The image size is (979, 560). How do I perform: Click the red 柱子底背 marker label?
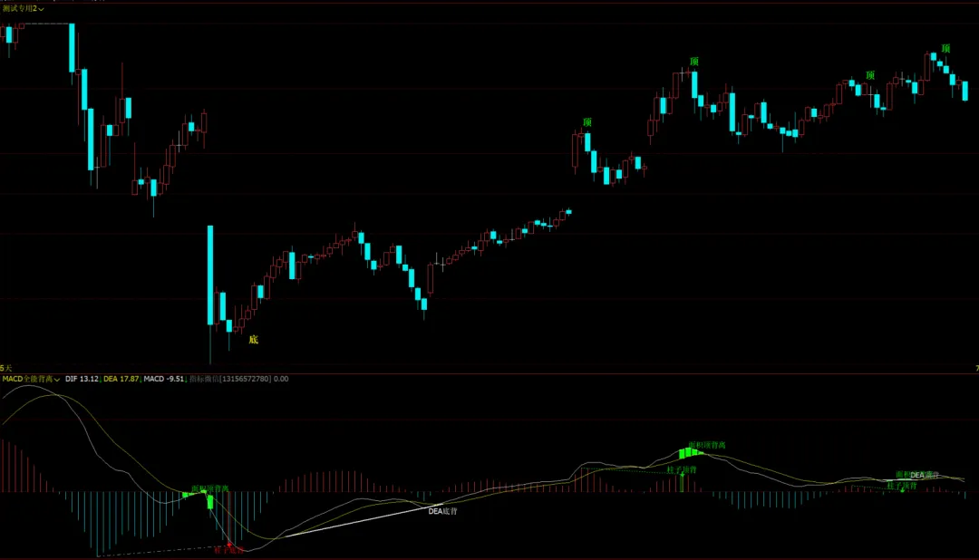pos(228,550)
